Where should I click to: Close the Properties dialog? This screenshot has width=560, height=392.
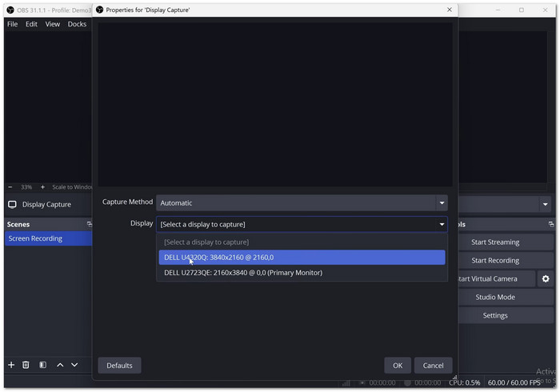tap(450, 10)
